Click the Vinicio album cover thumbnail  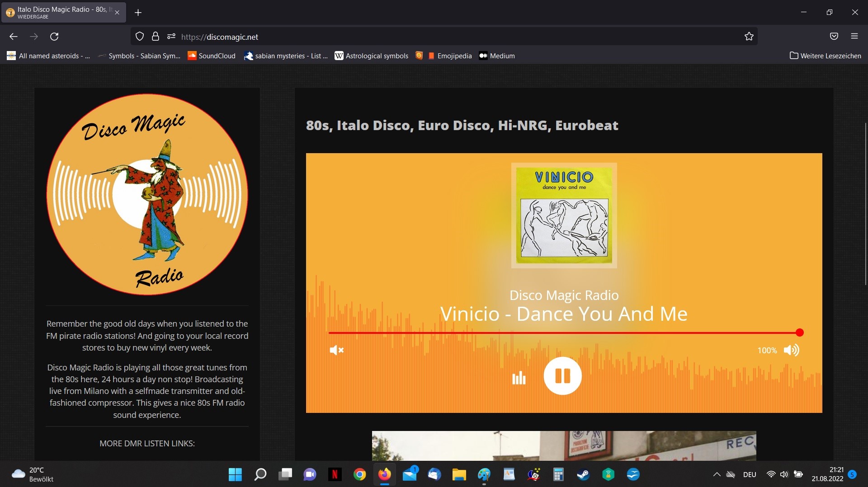(564, 215)
